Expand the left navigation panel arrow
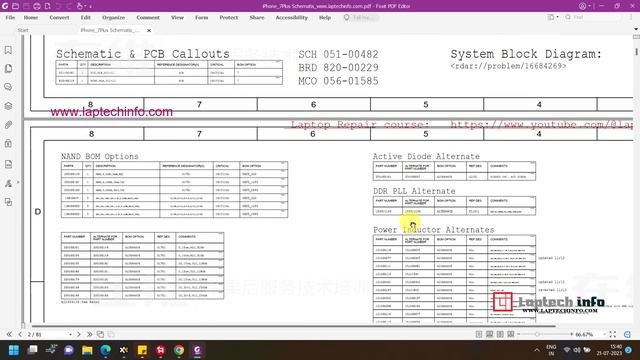The width and height of the screenshot is (640, 360). point(18,182)
